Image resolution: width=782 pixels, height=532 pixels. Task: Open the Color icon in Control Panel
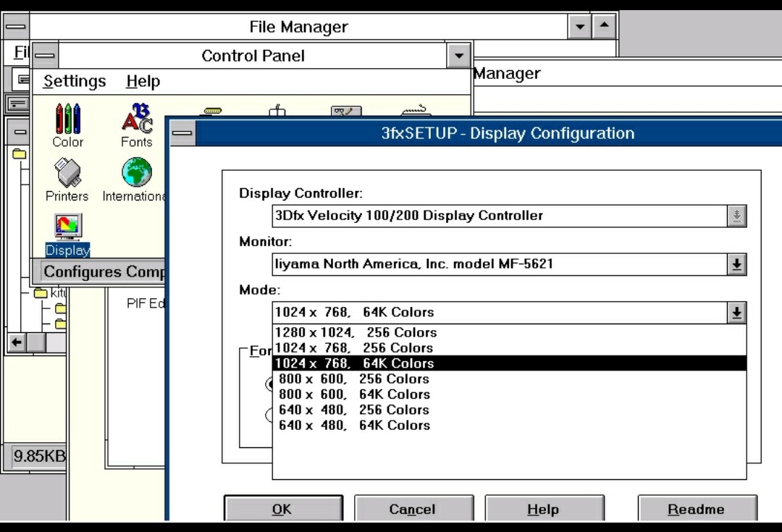[x=68, y=125]
